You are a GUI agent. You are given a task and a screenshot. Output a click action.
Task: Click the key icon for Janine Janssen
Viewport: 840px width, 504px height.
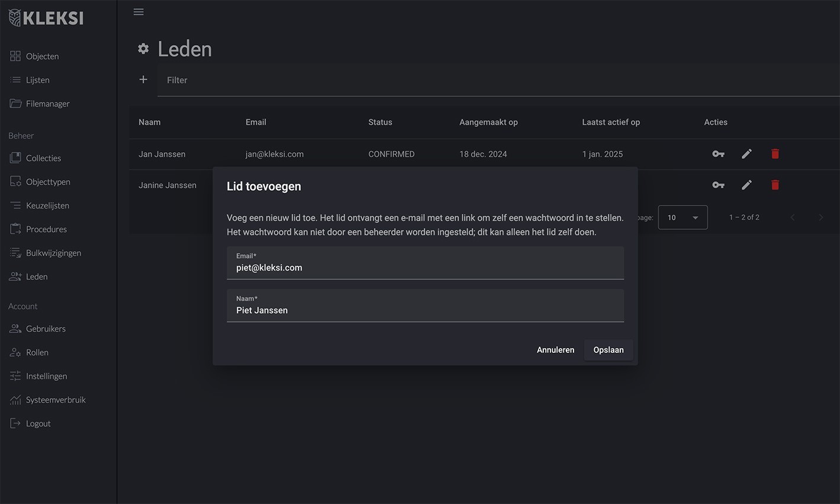tap(718, 185)
